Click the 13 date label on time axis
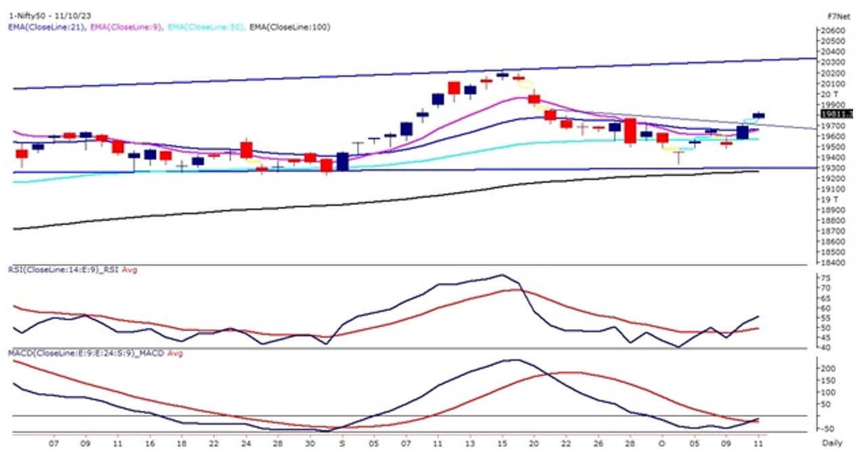Screen dimensions: 868x462 click(470, 442)
